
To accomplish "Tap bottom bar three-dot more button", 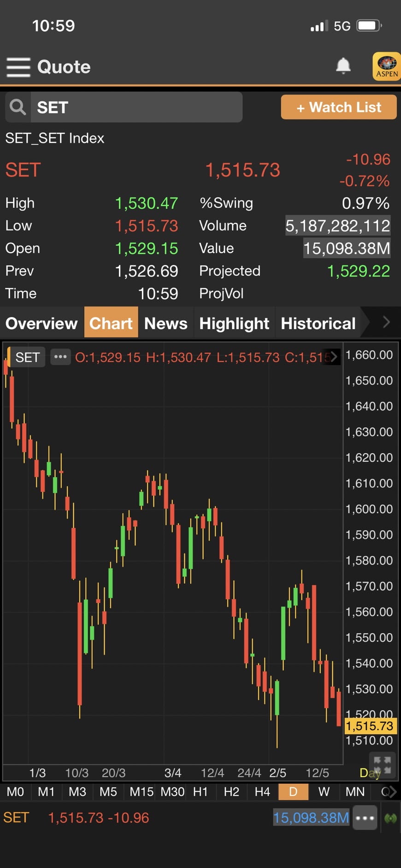I will coord(365,818).
